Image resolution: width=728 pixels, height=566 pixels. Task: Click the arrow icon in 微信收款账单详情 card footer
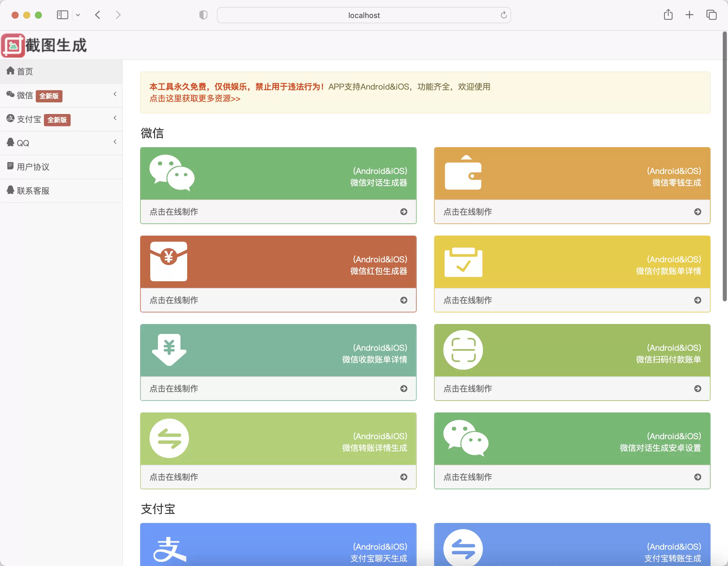[404, 389]
